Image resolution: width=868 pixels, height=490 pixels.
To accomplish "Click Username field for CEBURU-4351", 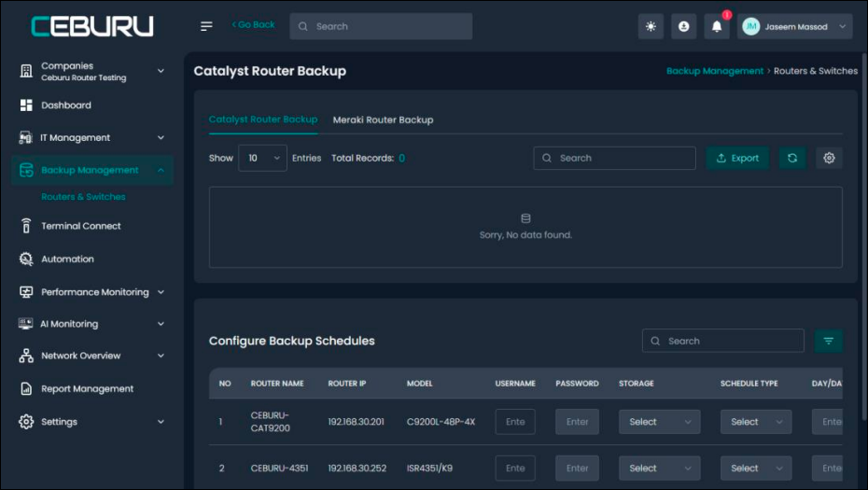I will [515, 469].
